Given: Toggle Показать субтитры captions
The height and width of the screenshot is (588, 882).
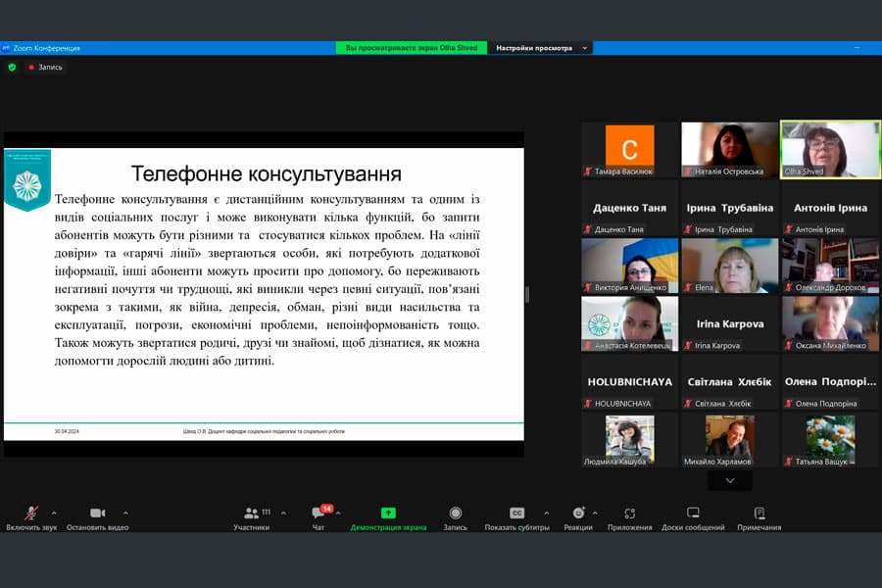Looking at the screenshot, I should (517, 514).
